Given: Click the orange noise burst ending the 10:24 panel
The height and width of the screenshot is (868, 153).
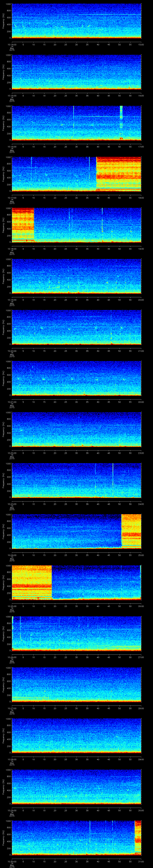Looking at the screenshot, I should point(131,531).
